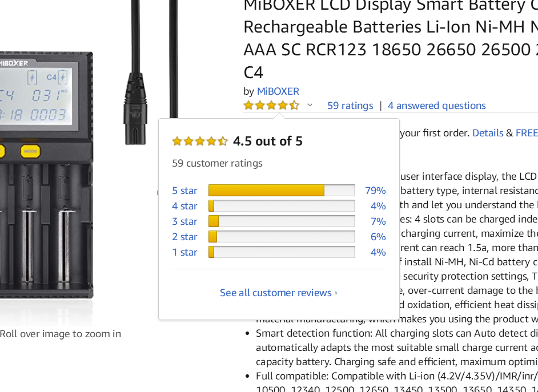This screenshot has width=538, height=392.
Task: Click the 3 star histogram bar
Action: click(x=282, y=221)
